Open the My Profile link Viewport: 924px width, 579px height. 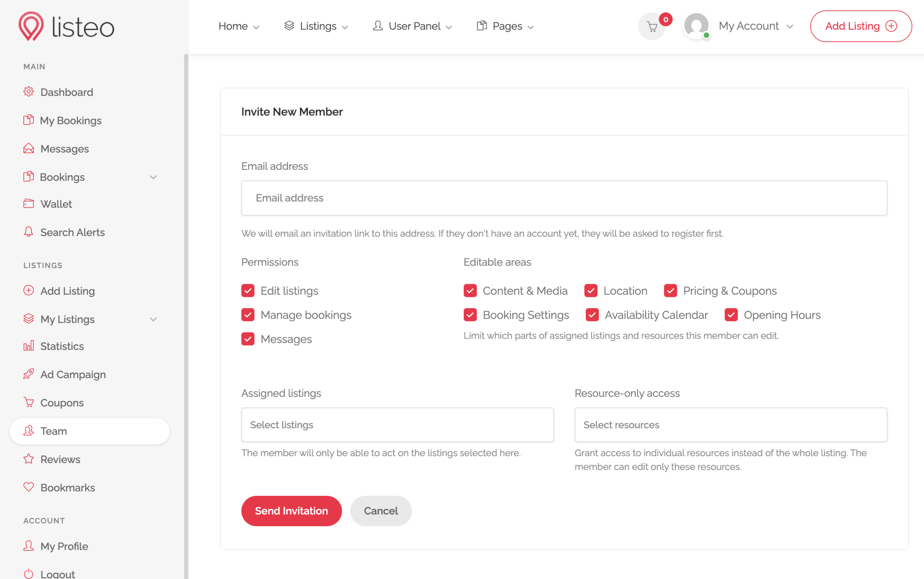(x=90, y=546)
